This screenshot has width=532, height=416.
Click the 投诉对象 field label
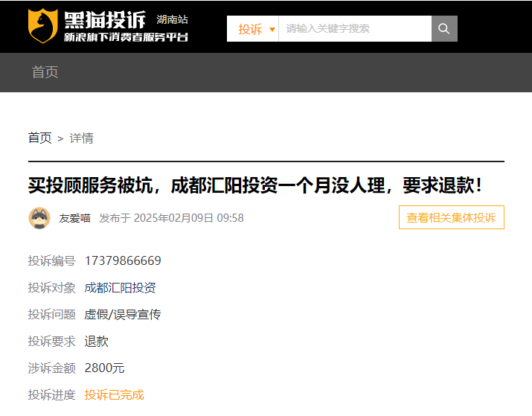click(51, 288)
